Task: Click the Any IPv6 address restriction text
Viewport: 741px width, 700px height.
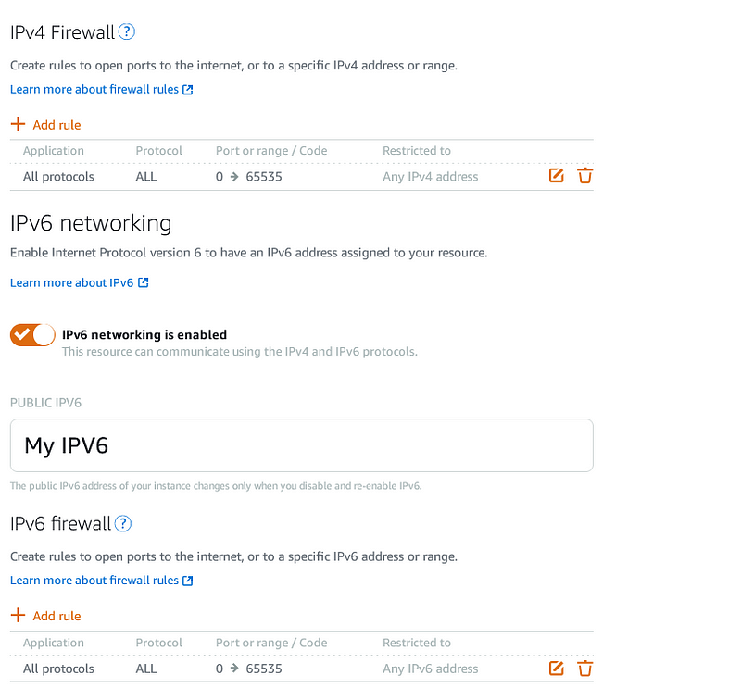Action: (430, 669)
